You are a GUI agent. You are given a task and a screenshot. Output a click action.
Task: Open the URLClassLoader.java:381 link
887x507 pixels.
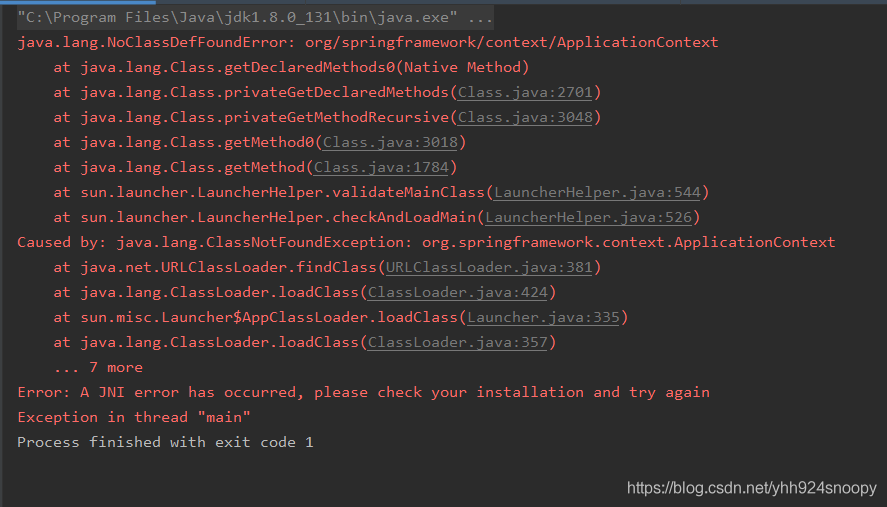coord(489,267)
